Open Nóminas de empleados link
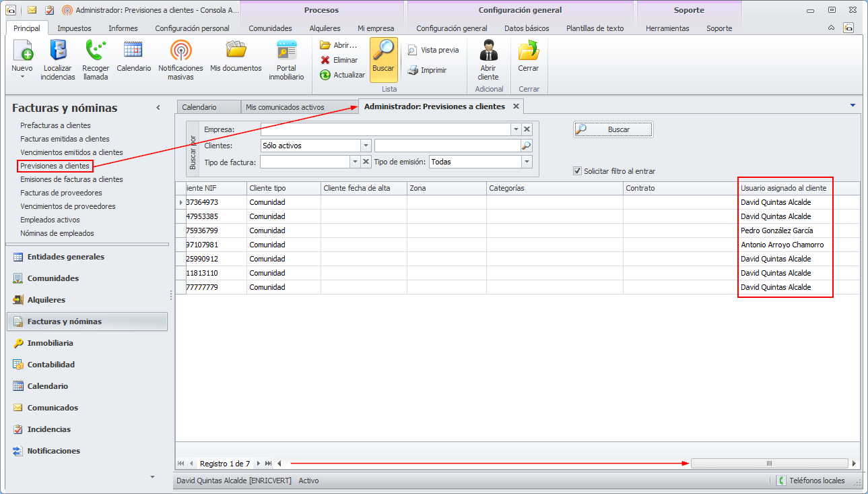868x494 pixels. tap(57, 233)
